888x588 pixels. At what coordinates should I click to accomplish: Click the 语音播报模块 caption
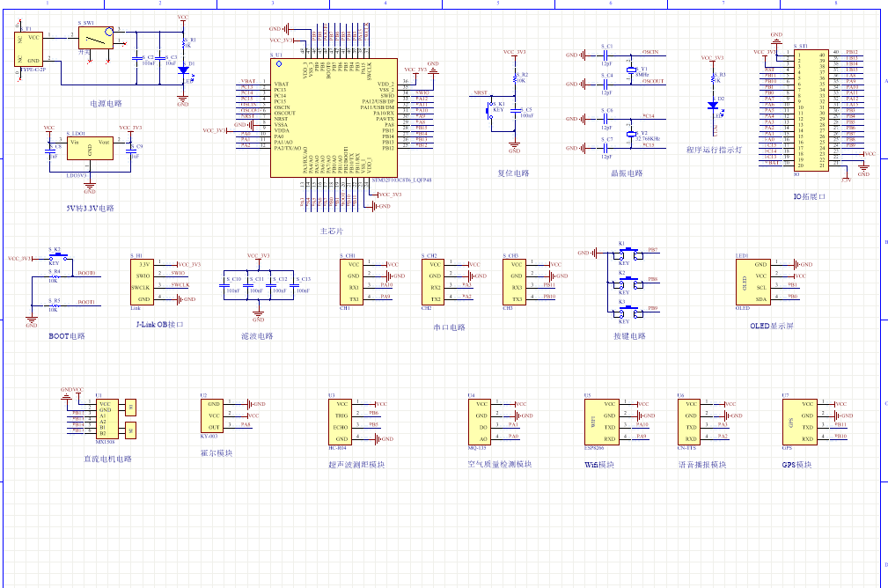[x=702, y=465]
